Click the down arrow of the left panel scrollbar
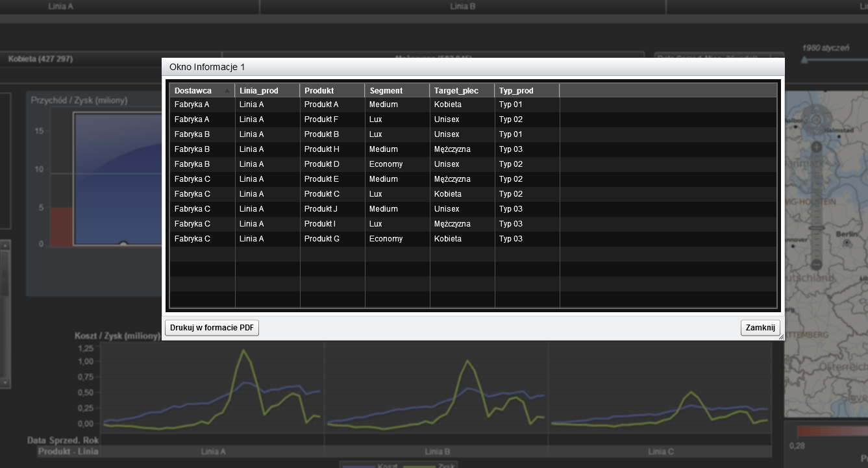The height and width of the screenshot is (468, 868). (5, 383)
